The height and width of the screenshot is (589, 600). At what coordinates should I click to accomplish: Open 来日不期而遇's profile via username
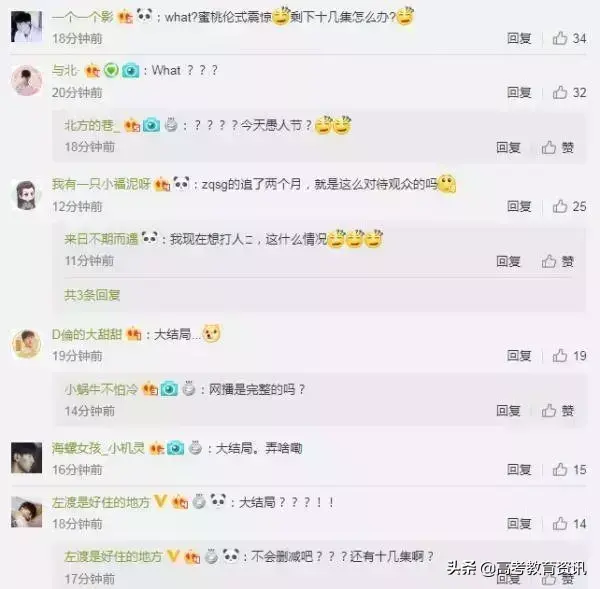tap(101, 239)
